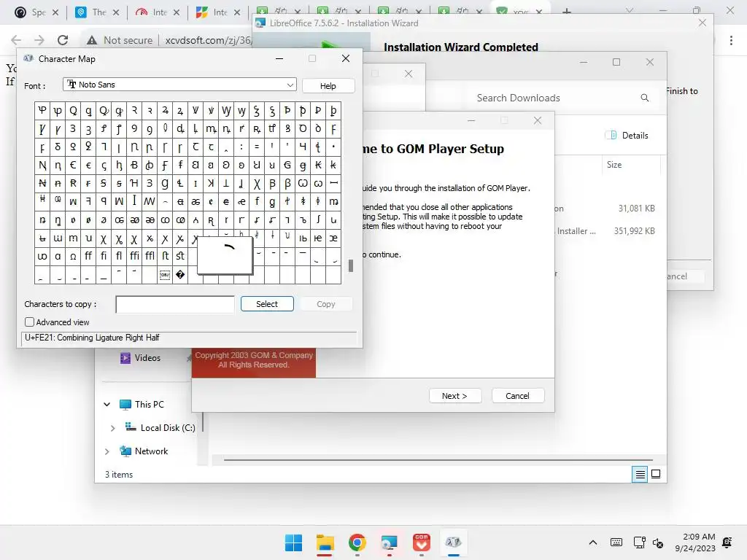The image size is (747, 560).
Task: Click the browser address bar URL
Action: (x=208, y=41)
